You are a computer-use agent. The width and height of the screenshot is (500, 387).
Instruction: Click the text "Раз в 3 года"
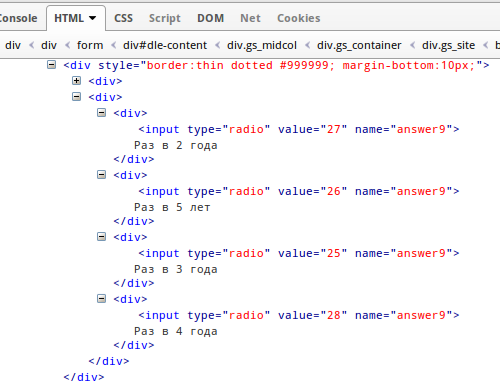(x=176, y=269)
